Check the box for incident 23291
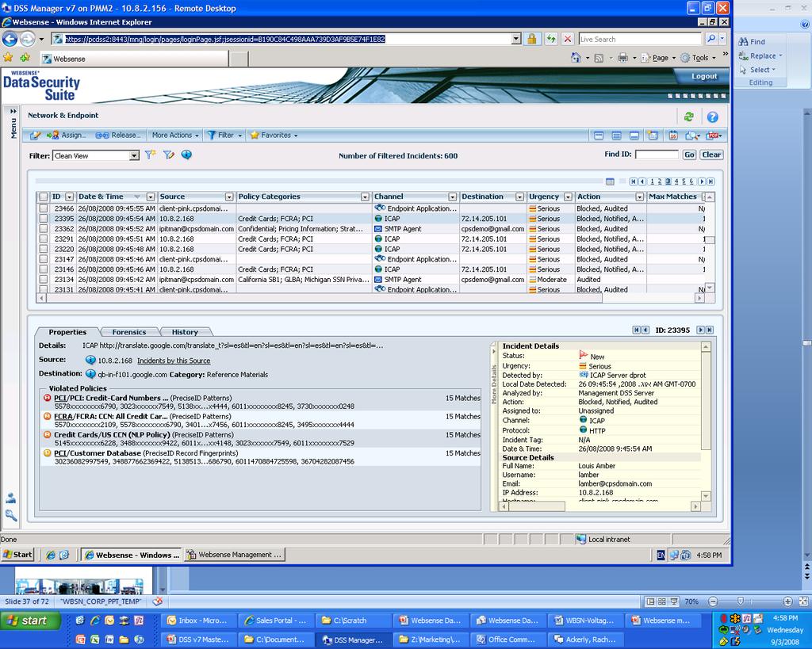 (44, 239)
